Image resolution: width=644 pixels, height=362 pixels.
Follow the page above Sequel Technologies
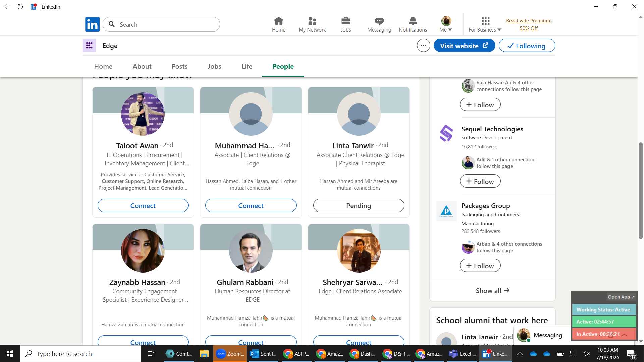pos(480,105)
